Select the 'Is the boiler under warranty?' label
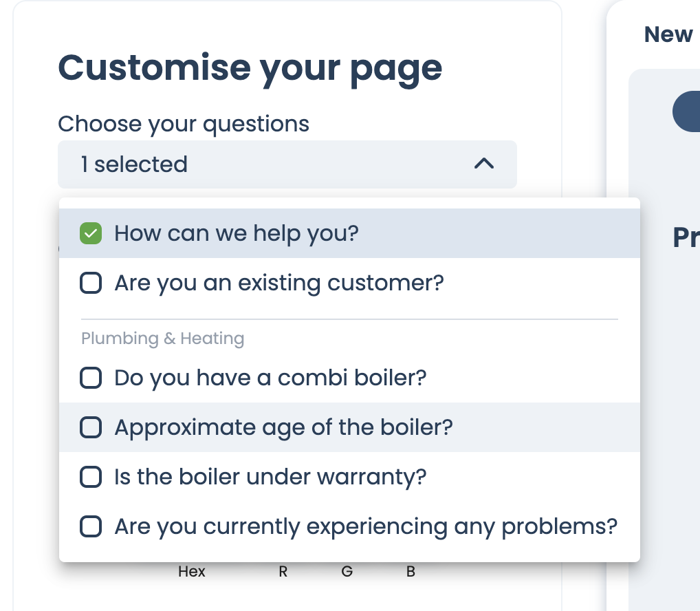 point(270,477)
